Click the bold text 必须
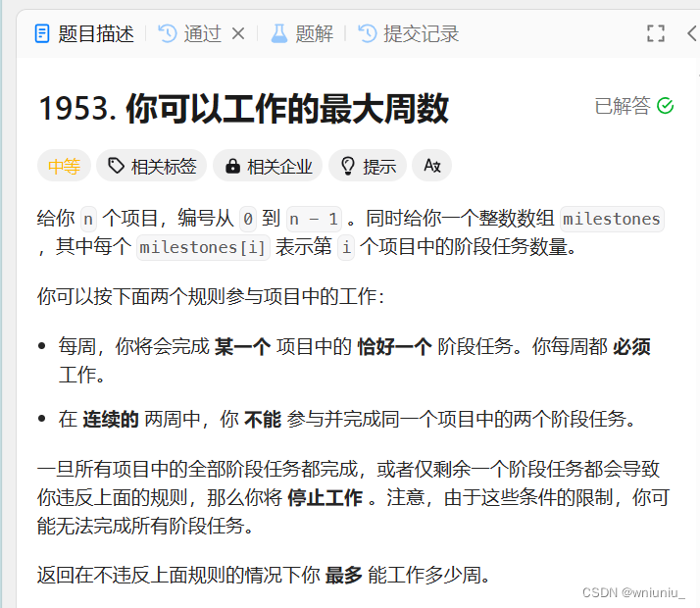 click(x=631, y=347)
